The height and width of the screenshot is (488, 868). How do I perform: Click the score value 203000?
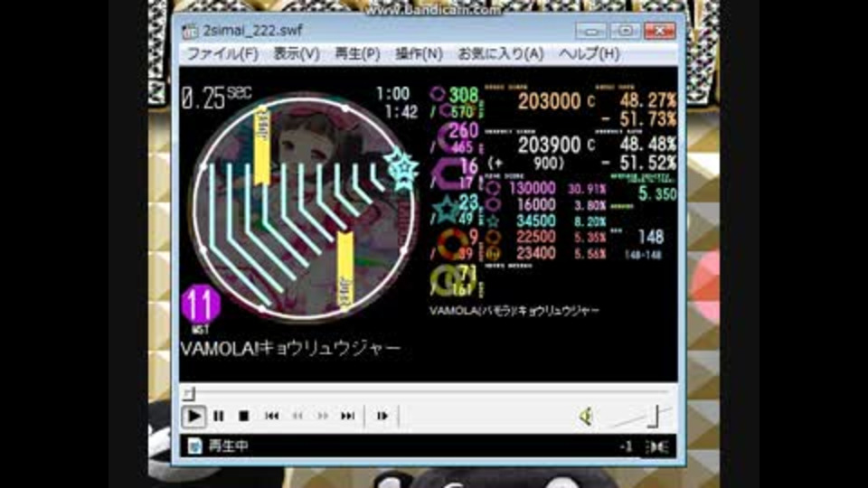tap(549, 101)
